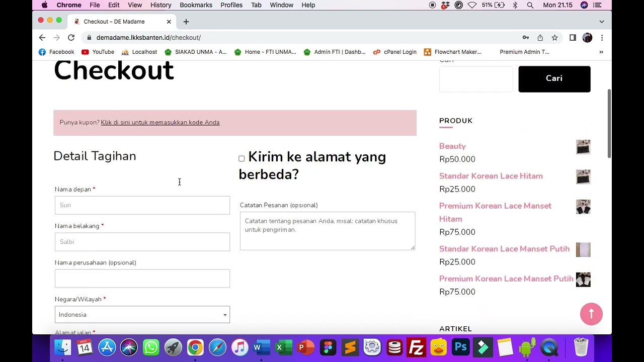
Task: Open the File menu
Action: tap(95, 5)
